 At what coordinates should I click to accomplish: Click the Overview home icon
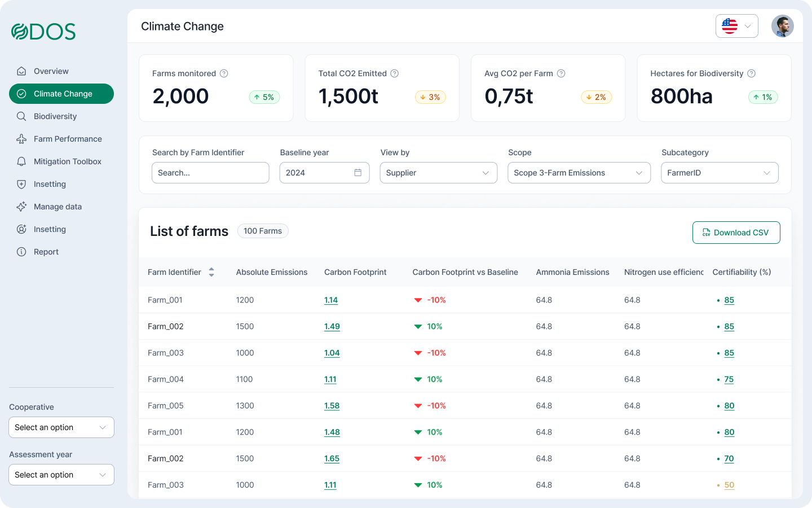21,71
